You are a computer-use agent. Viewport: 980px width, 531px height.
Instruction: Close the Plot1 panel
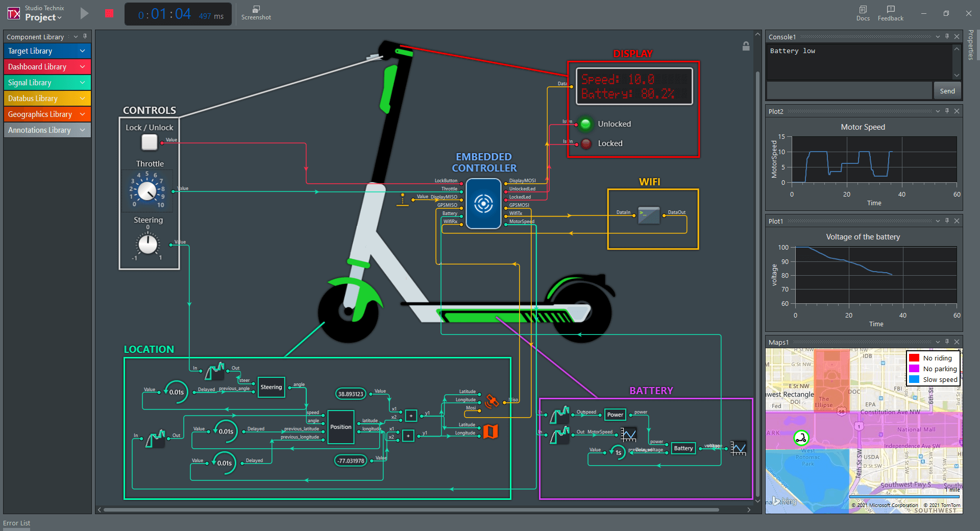(x=957, y=221)
